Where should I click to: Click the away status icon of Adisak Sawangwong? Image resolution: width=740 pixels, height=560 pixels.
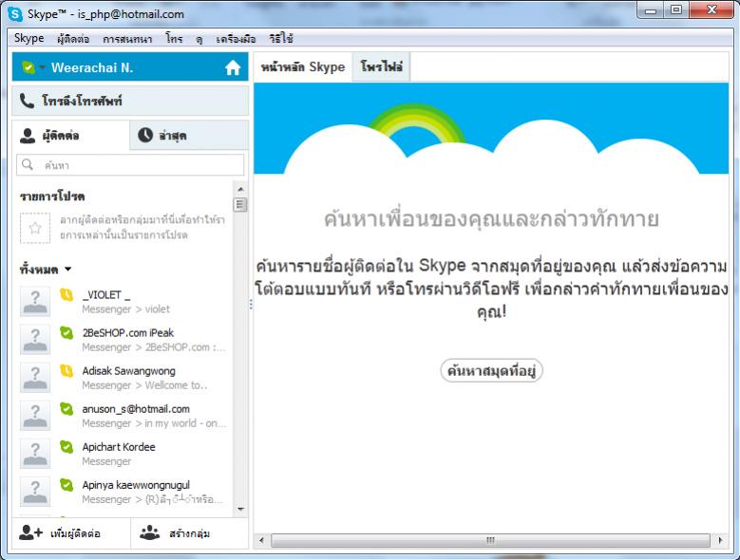[66, 371]
